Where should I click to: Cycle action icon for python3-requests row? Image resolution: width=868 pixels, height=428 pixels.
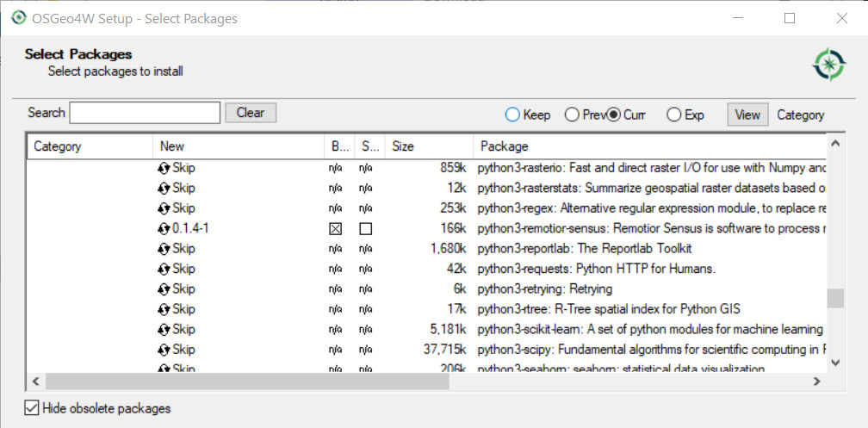(x=164, y=269)
